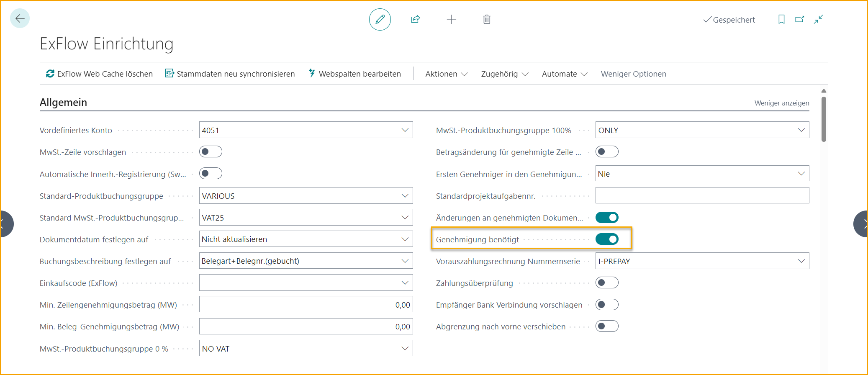The width and height of the screenshot is (868, 375).
Task: Enable Zahlungsüberprüfung switch
Action: pyautogui.click(x=607, y=283)
